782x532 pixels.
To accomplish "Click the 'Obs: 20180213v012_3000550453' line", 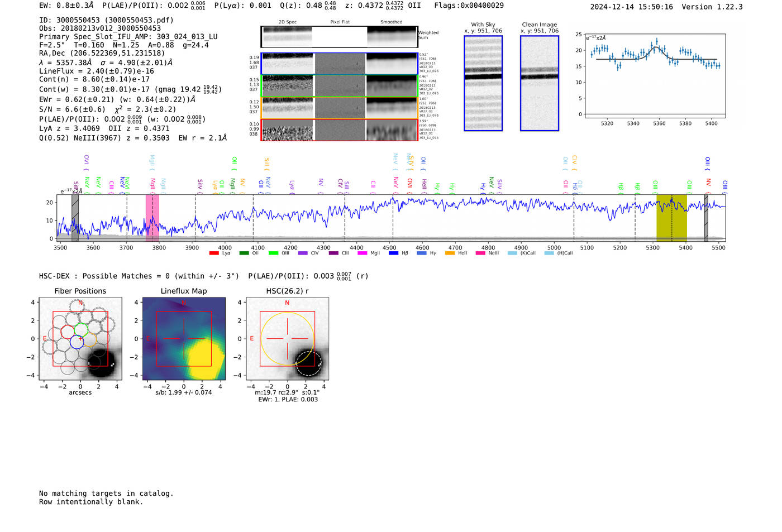I will (100, 28).
